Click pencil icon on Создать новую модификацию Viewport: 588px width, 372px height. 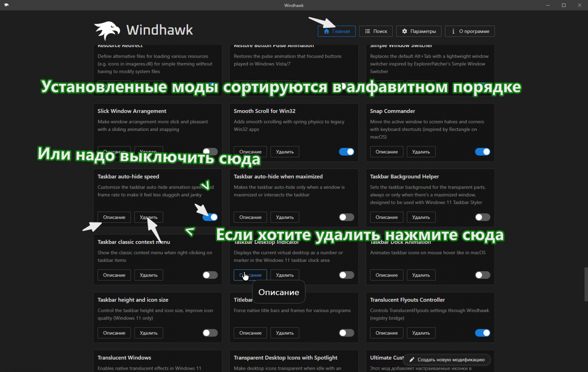(412, 360)
